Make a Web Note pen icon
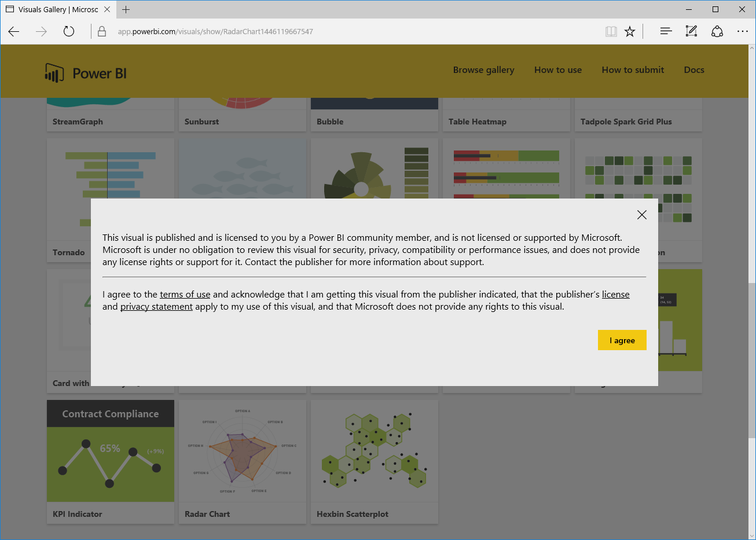756x540 pixels. tap(691, 31)
